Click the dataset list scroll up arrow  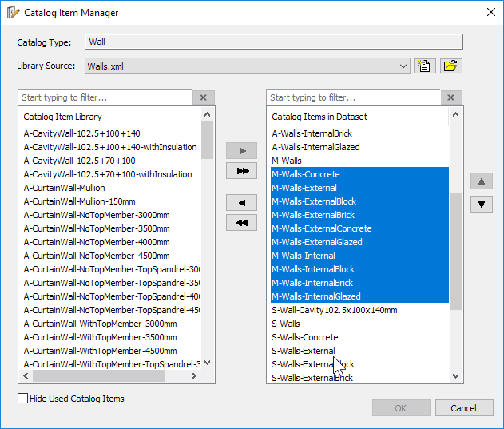point(455,114)
